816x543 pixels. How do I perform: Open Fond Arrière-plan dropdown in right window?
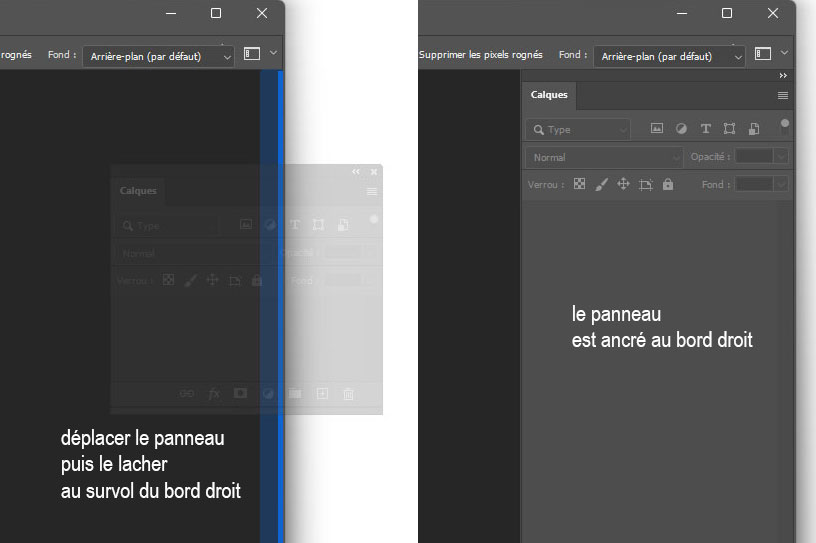tap(669, 56)
